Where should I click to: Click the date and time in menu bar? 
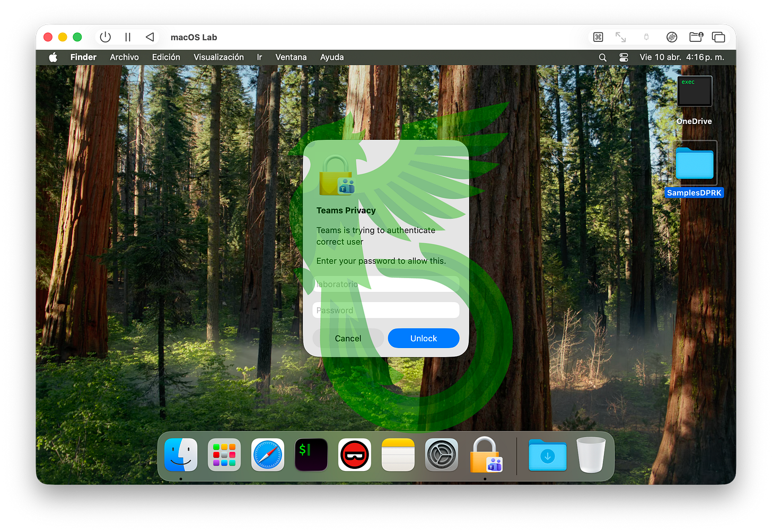pos(681,57)
